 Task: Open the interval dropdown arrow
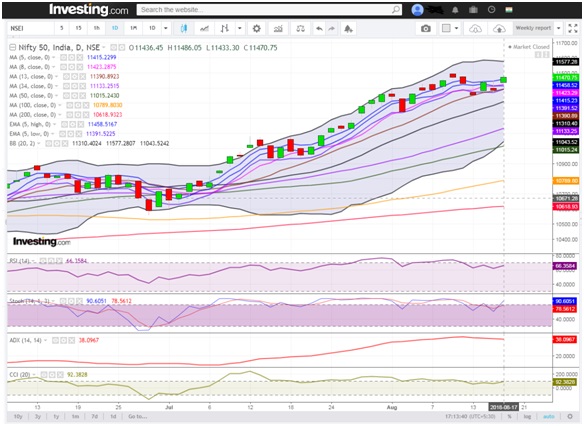(166, 28)
